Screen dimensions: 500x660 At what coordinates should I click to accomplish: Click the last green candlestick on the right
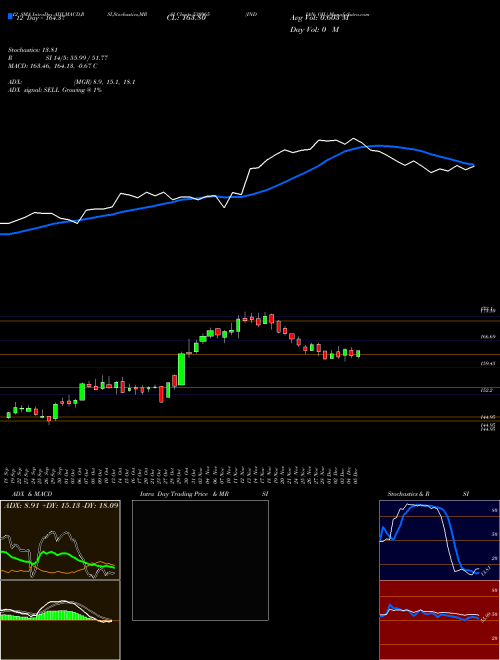[x=358, y=354]
